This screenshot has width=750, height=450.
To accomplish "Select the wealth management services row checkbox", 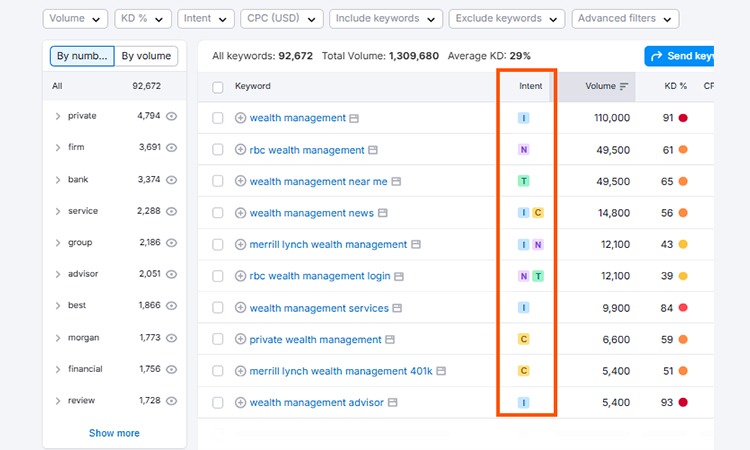I will click(218, 308).
